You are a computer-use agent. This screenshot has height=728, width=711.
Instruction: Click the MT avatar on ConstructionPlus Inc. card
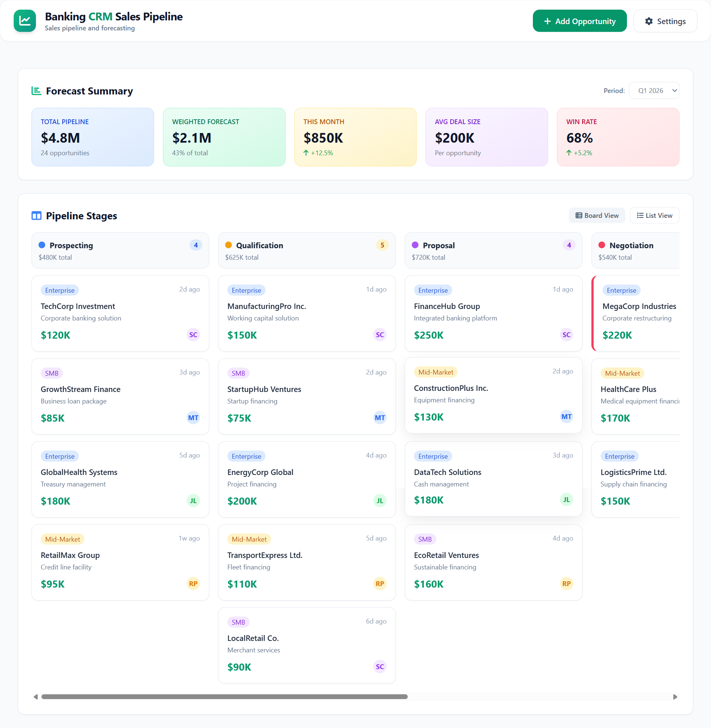click(566, 416)
